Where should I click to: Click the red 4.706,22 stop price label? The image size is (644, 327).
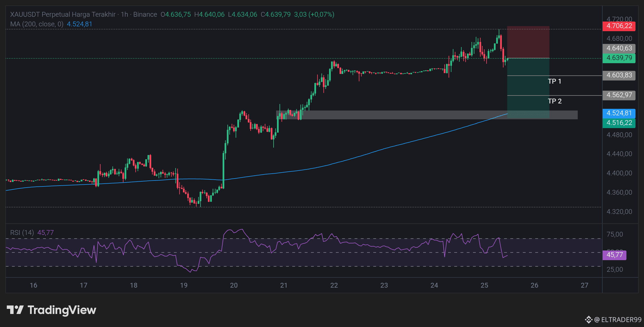(x=619, y=26)
